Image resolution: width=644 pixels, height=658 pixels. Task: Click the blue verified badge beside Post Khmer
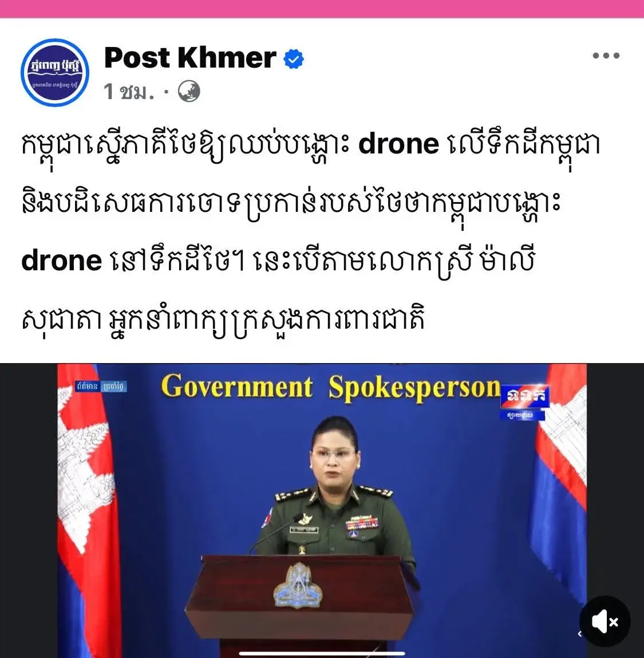(x=293, y=59)
